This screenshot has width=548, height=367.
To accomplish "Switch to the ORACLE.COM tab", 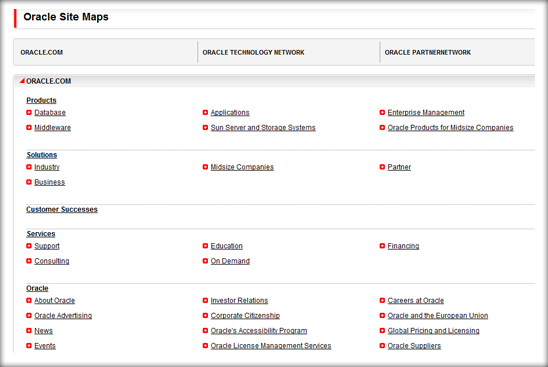I will [x=42, y=52].
